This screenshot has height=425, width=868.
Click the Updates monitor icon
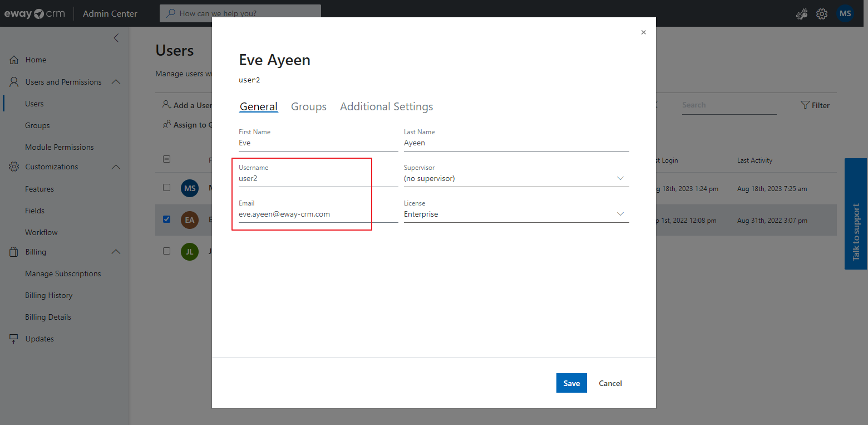point(14,339)
